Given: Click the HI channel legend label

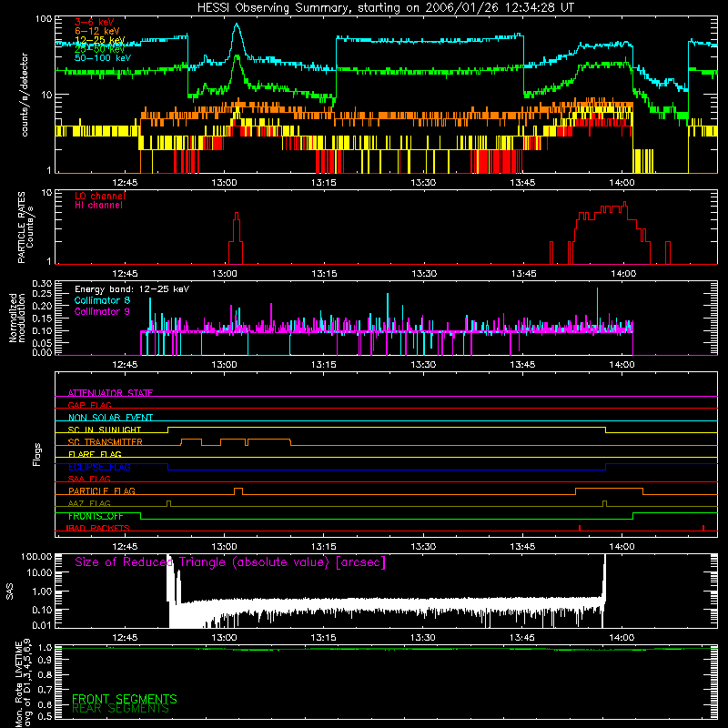Looking at the screenshot, I should [x=99, y=206].
